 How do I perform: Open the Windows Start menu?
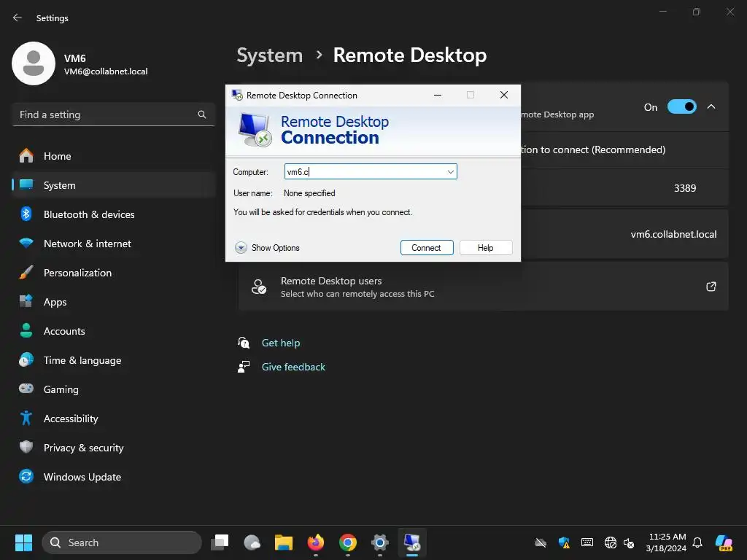point(23,542)
